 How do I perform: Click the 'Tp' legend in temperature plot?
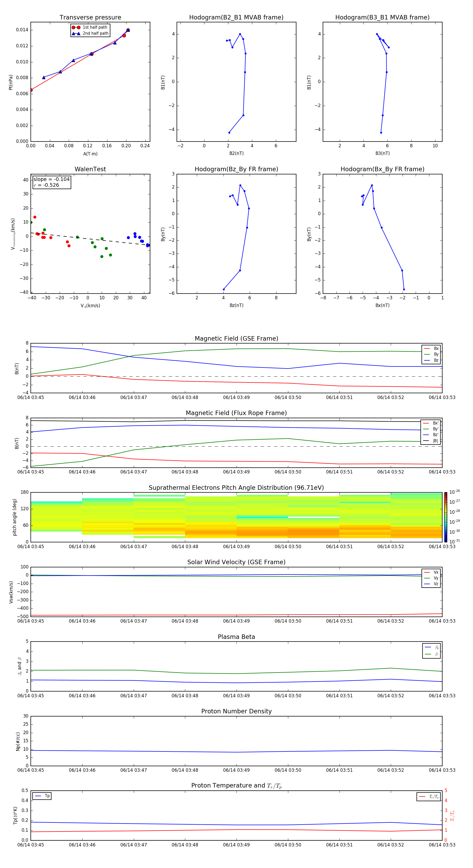tap(42, 796)
